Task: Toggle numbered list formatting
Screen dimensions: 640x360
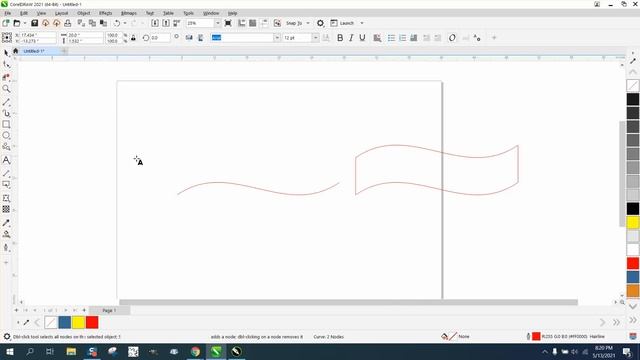Action: (402, 38)
